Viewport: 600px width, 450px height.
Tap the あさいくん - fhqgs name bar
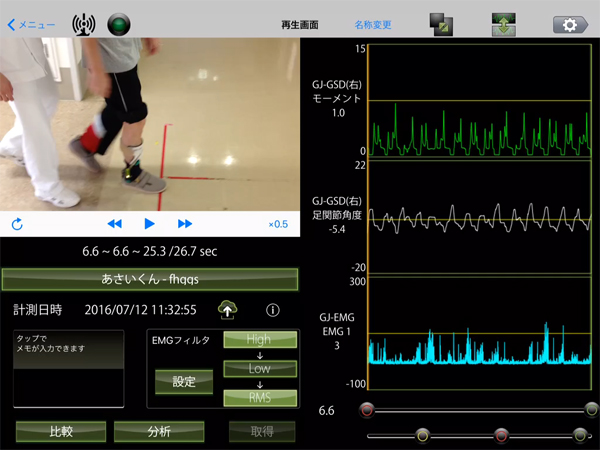[150, 279]
